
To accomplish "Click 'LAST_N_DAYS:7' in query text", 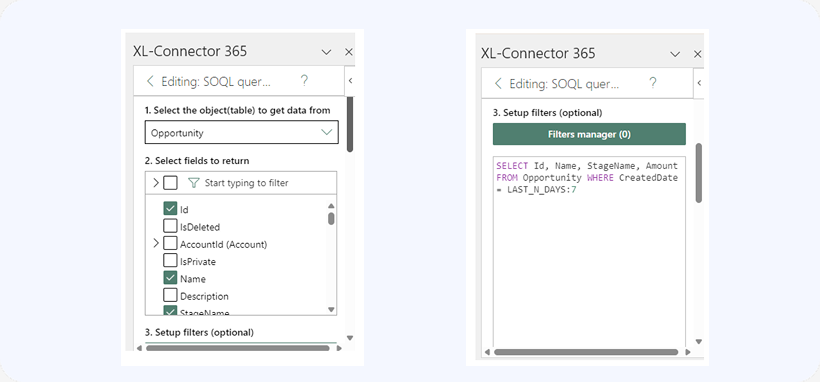I will (541, 189).
